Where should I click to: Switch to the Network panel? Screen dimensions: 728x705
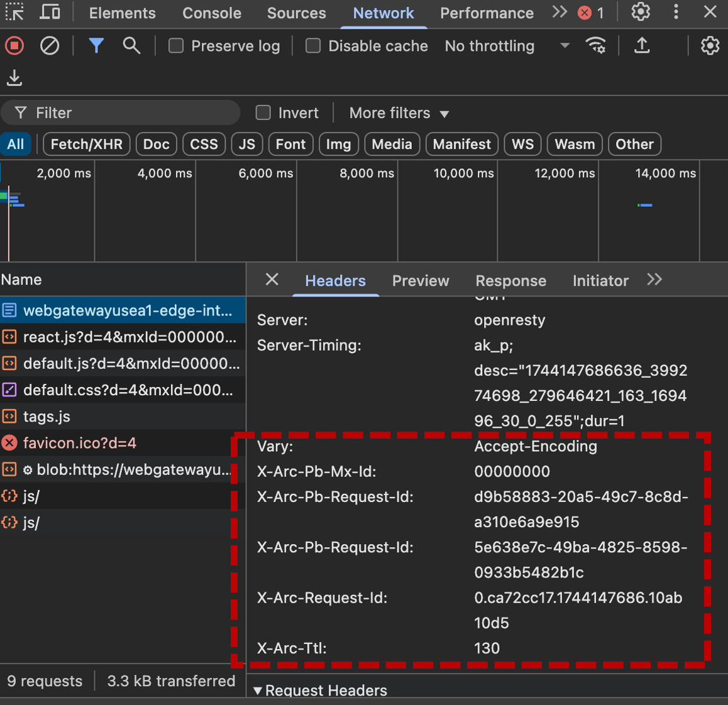[383, 13]
